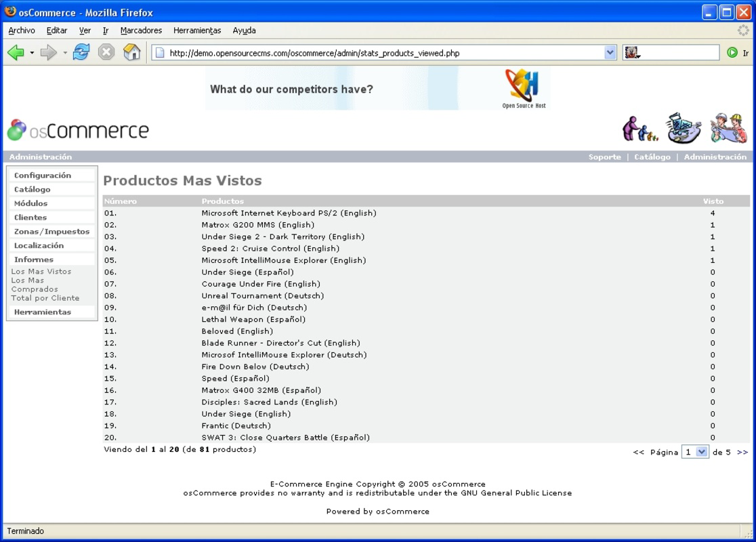Click the construction workers administration icon
This screenshot has height=542, width=756.
pos(728,128)
